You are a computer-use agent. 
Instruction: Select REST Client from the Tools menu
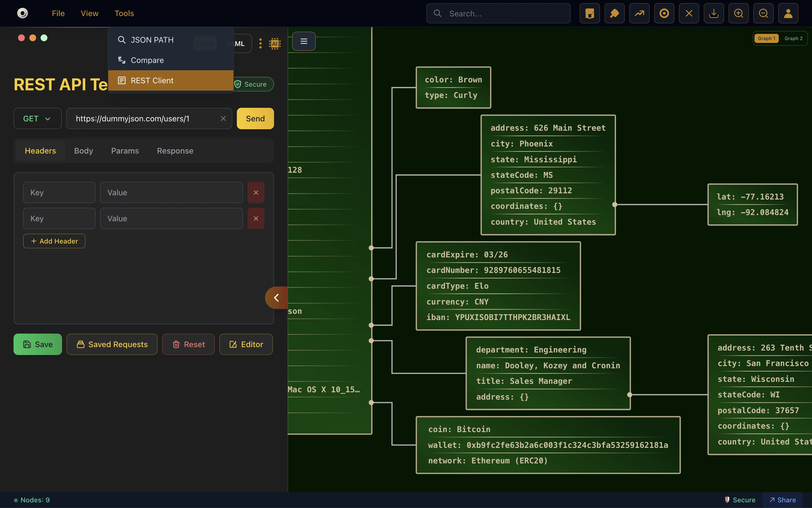(x=171, y=80)
